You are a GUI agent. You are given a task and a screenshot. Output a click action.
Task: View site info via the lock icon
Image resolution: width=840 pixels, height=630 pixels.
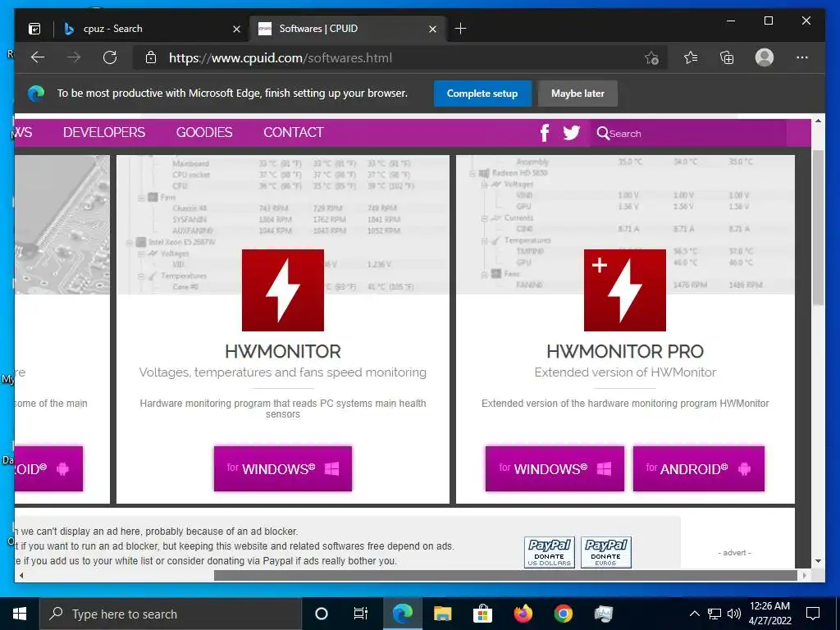pos(151,57)
